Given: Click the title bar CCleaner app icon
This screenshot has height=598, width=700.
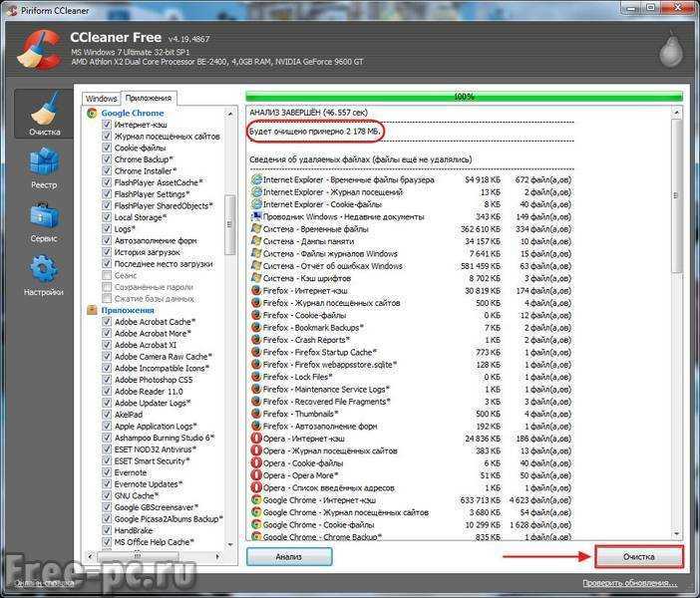Looking at the screenshot, I should coord(12,10).
